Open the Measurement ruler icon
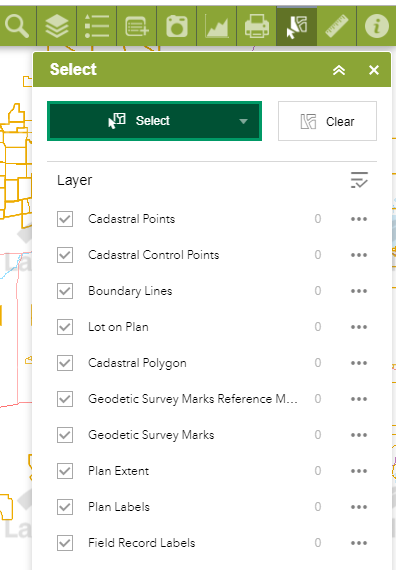This screenshot has width=396, height=570. click(337, 26)
